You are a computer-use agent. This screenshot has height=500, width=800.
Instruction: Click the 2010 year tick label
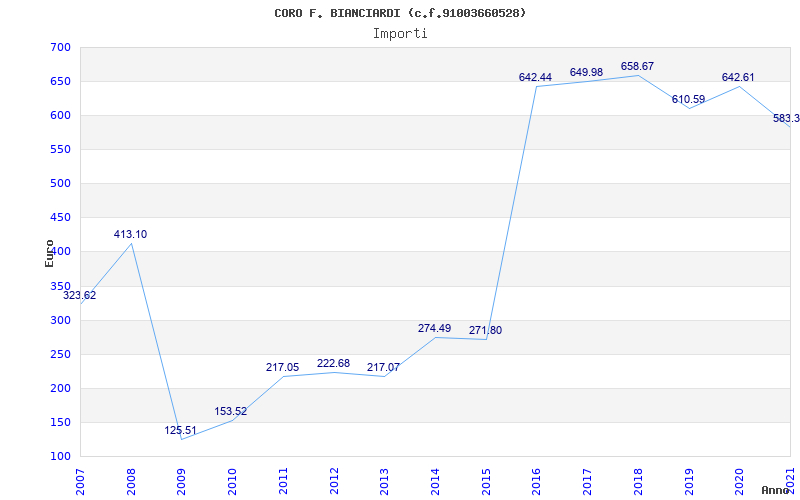pyautogui.click(x=233, y=482)
